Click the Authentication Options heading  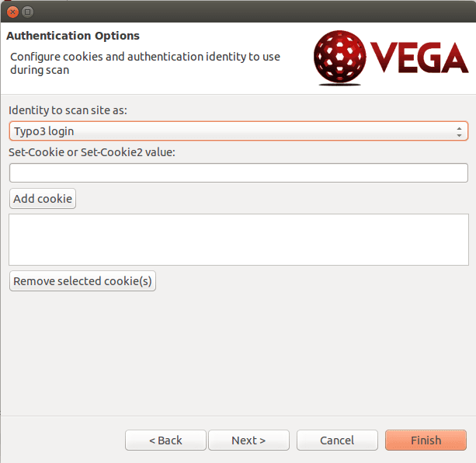coord(73,36)
